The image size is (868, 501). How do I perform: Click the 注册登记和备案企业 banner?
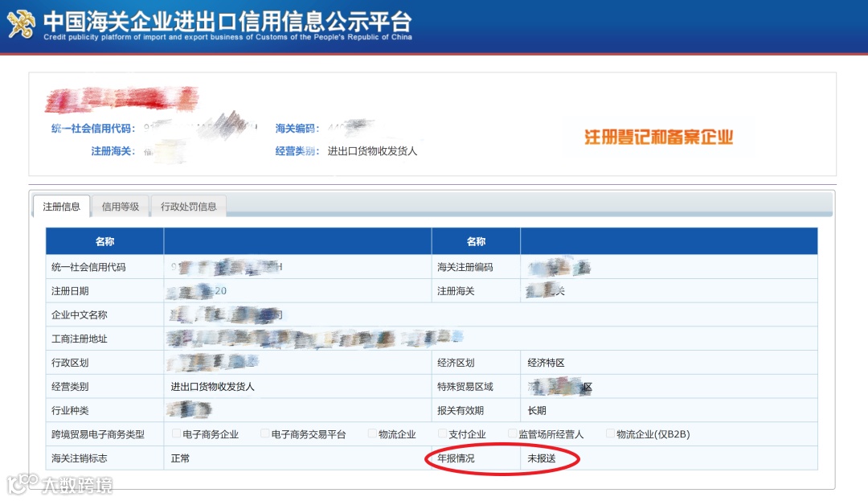click(x=658, y=137)
